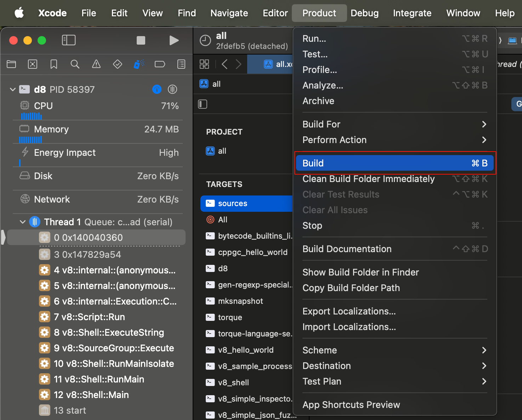Collapse Thread 1 disclosure triangle
The height and width of the screenshot is (420, 522).
[23, 222]
